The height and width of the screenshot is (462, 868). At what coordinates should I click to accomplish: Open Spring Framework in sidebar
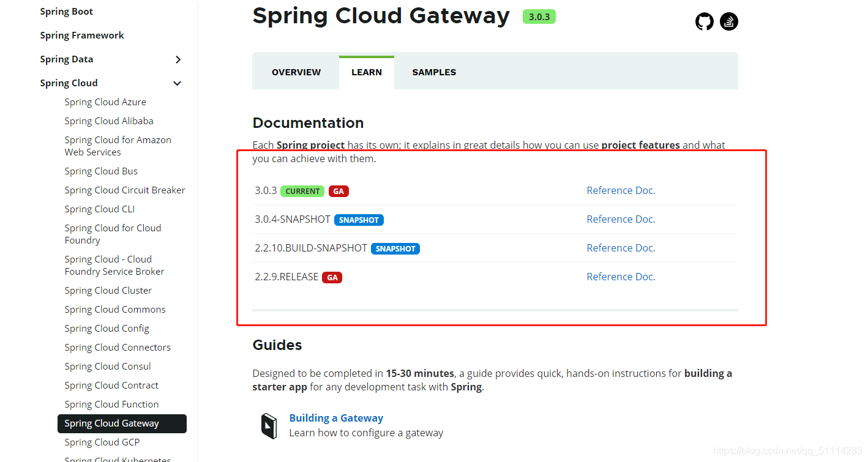pyautogui.click(x=82, y=35)
